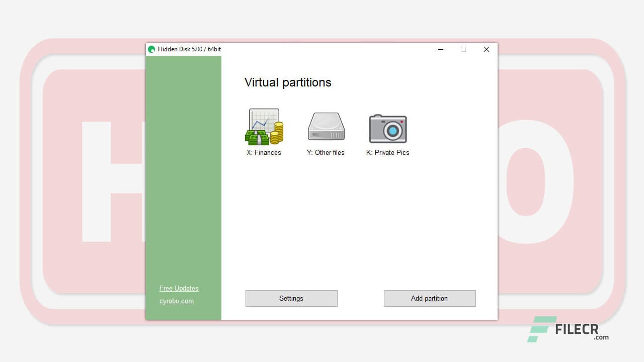
Task: Minimize the Hidden Disk window
Action: pyautogui.click(x=440, y=49)
